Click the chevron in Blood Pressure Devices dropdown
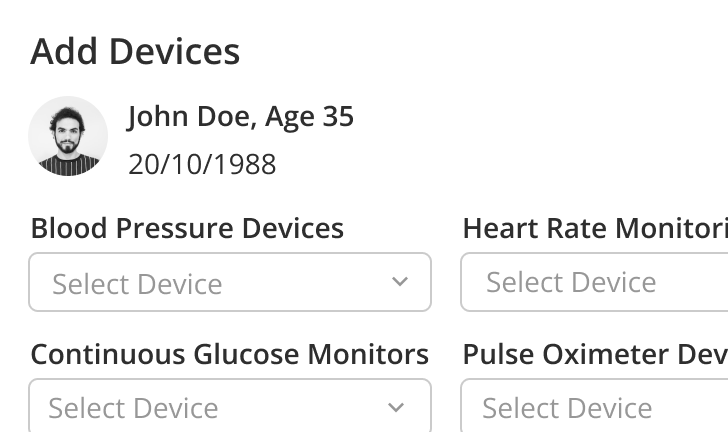Viewport: 728px width, 432px height. pos(400,282)
